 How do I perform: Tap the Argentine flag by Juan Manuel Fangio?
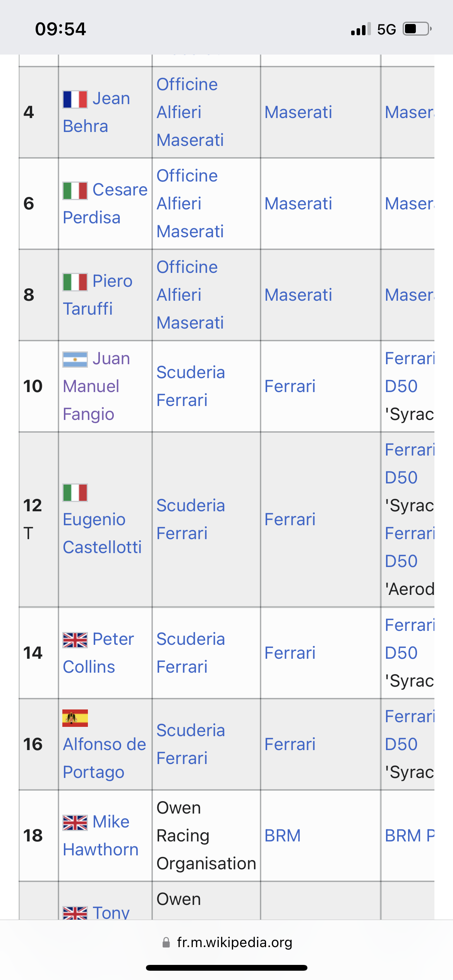(75, 360)
